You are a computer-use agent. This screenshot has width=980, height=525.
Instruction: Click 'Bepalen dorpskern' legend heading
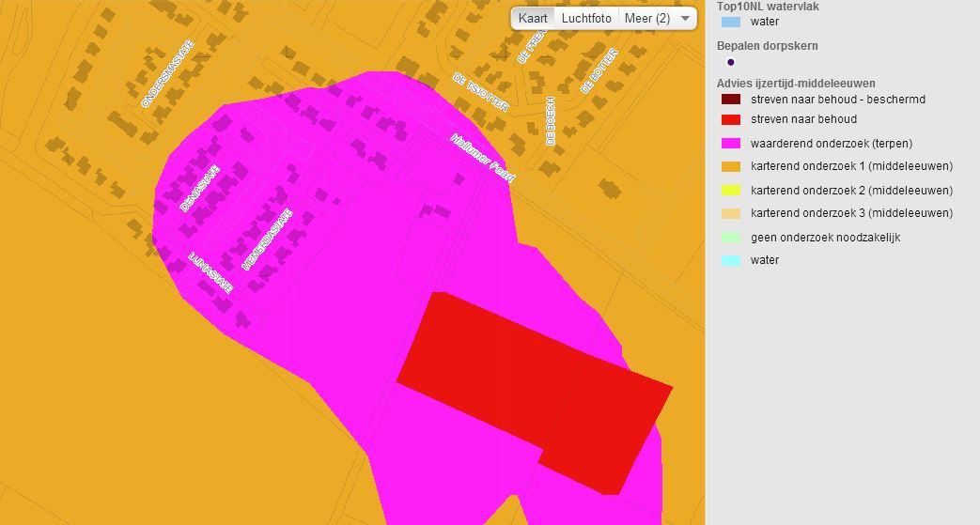coord(767,46)
